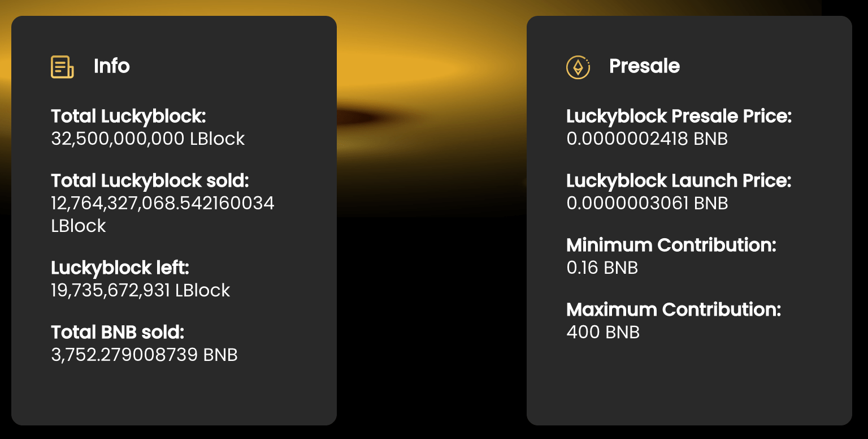Select the 0.0000002418 BNB presale price
The height and width of the screenshot is (439, 868).
tap(647, 139)
